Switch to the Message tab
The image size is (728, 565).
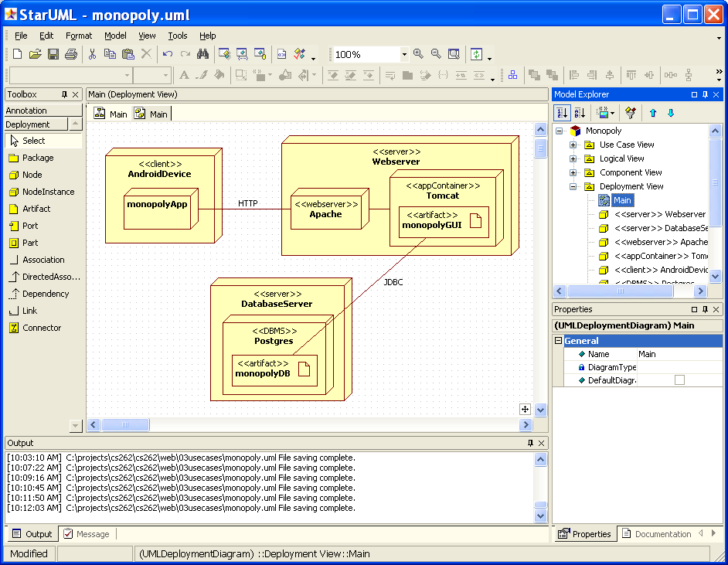[87, 534]
